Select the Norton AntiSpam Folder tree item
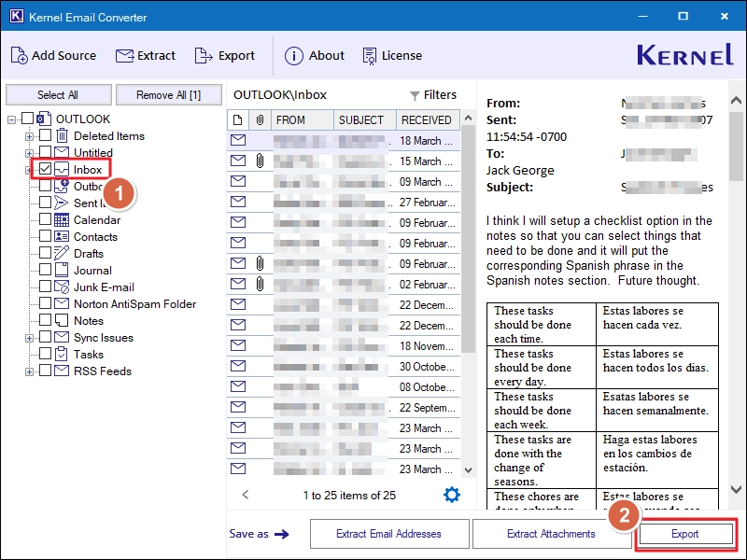This screenshot has width=747, height=560. pyautogui.click(x=134, y=304)
